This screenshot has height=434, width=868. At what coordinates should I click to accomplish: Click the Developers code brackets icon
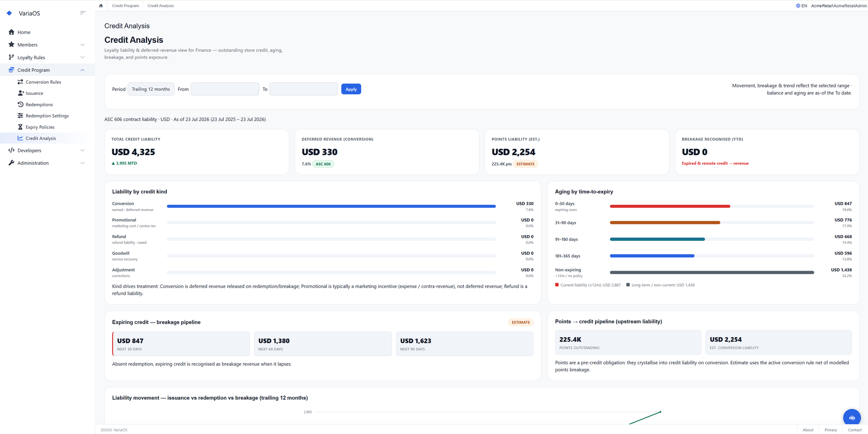12,150
